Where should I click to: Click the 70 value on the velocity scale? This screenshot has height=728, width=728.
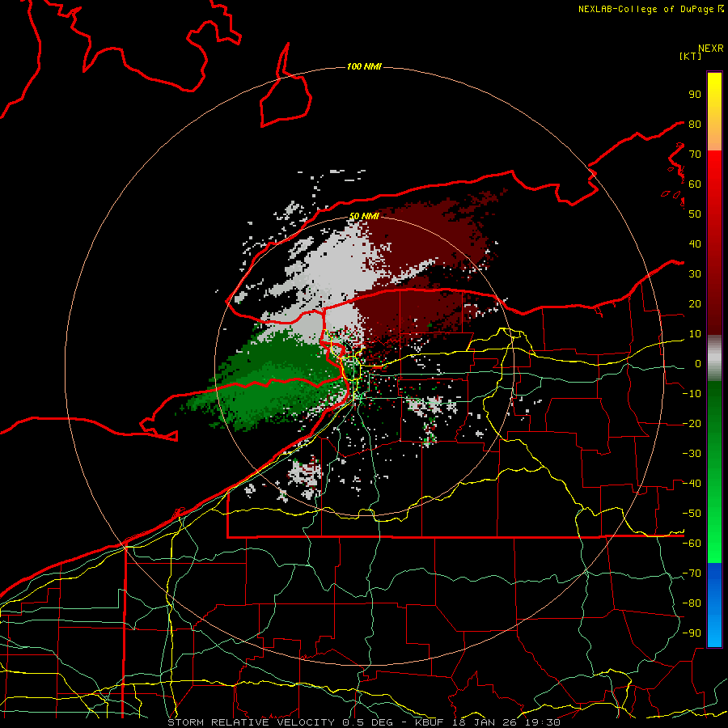695,154
